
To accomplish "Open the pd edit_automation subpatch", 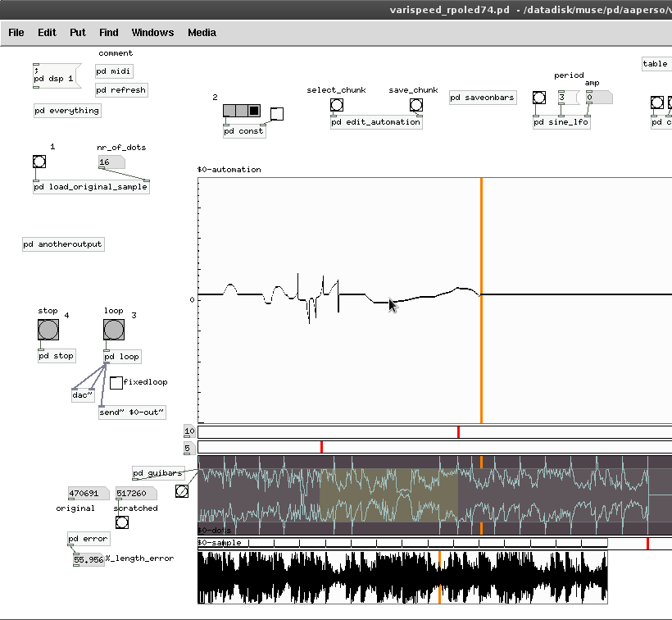I will pyautogui.click(x=376, y=122).
